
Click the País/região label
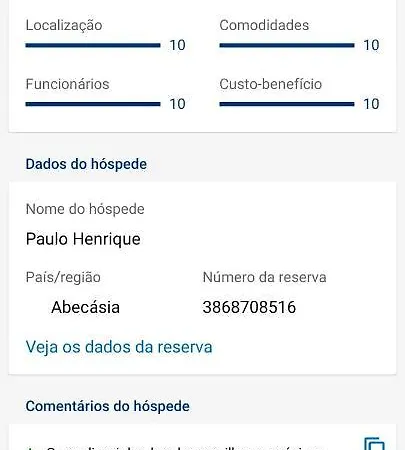point(63,277)
